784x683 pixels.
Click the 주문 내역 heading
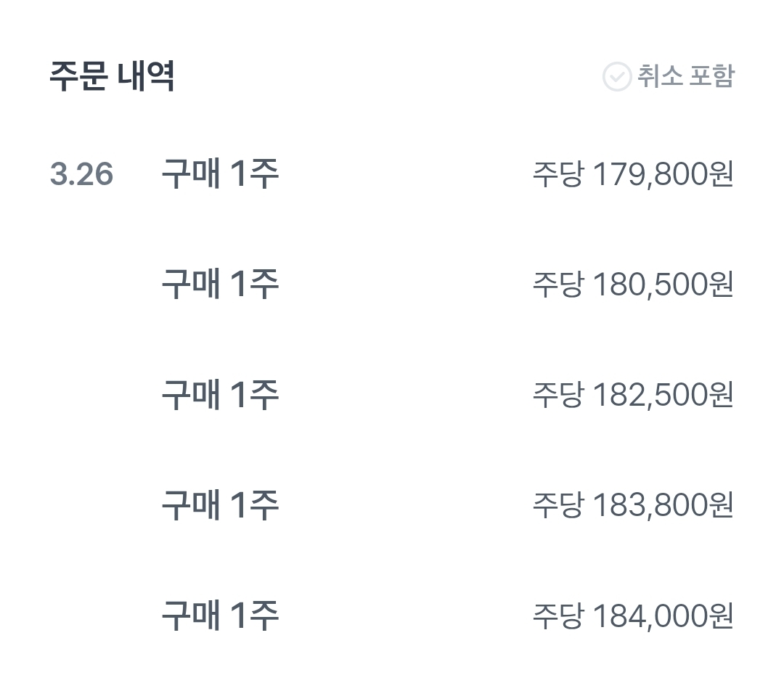click(112, 76)
